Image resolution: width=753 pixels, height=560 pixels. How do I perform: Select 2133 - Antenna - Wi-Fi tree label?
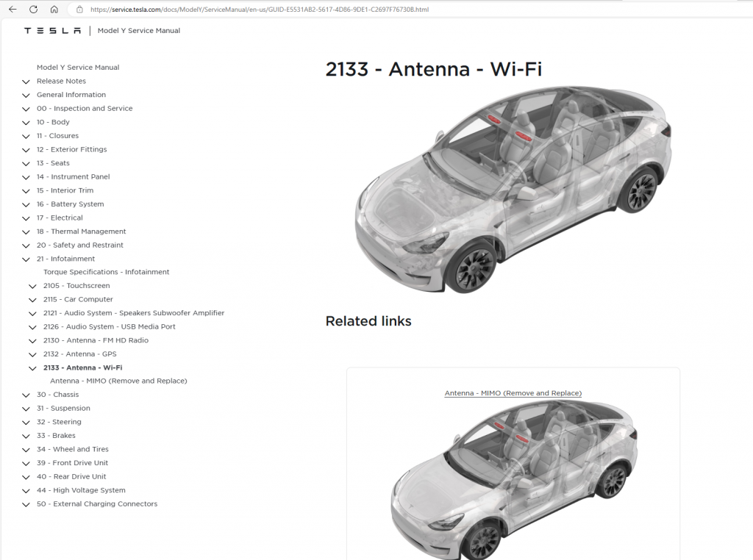[x=82, y=367]
